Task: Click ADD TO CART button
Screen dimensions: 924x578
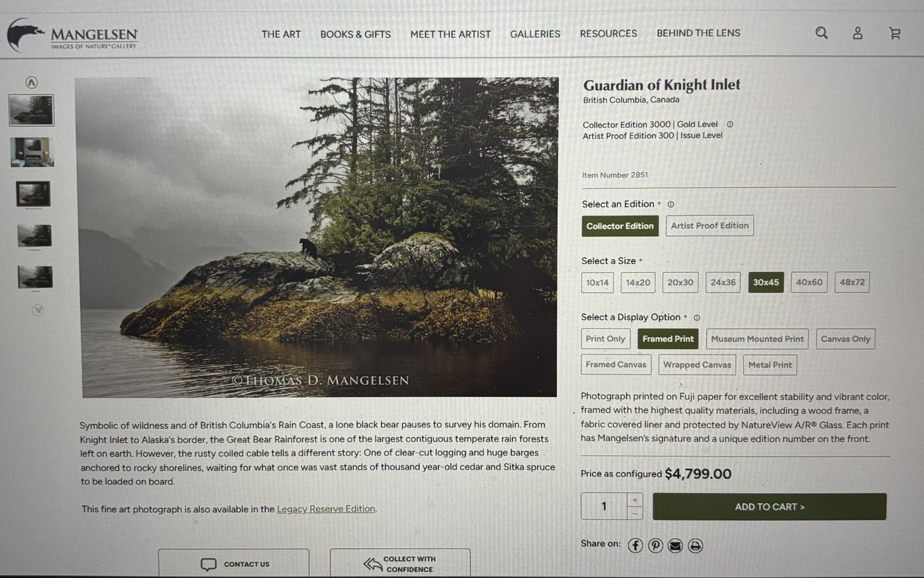Action: [769, 507]
